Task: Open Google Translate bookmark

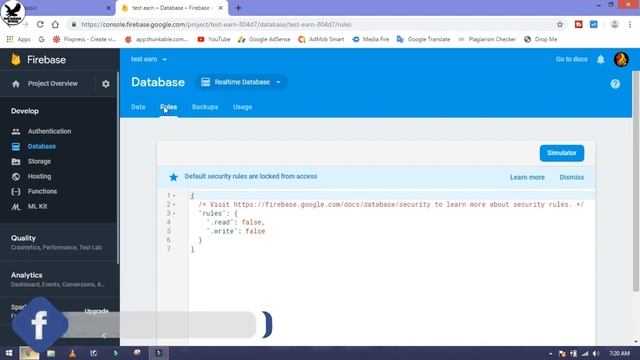Action: 423,39
